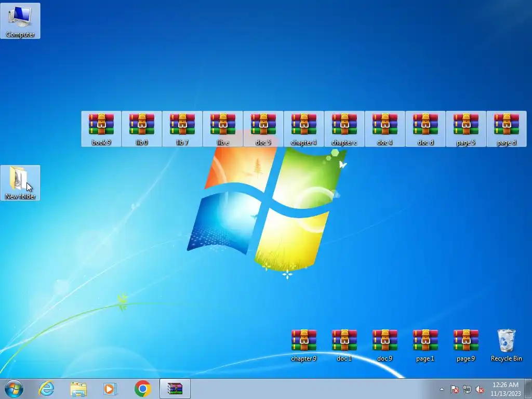Select the page 9 archive file
The image size is (532, 399).
466,345
